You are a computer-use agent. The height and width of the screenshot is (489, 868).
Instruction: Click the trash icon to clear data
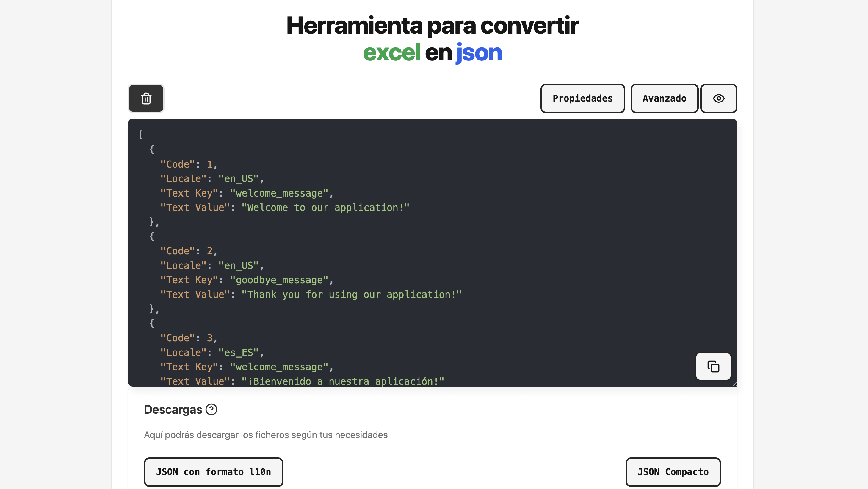tap(146, 99)
